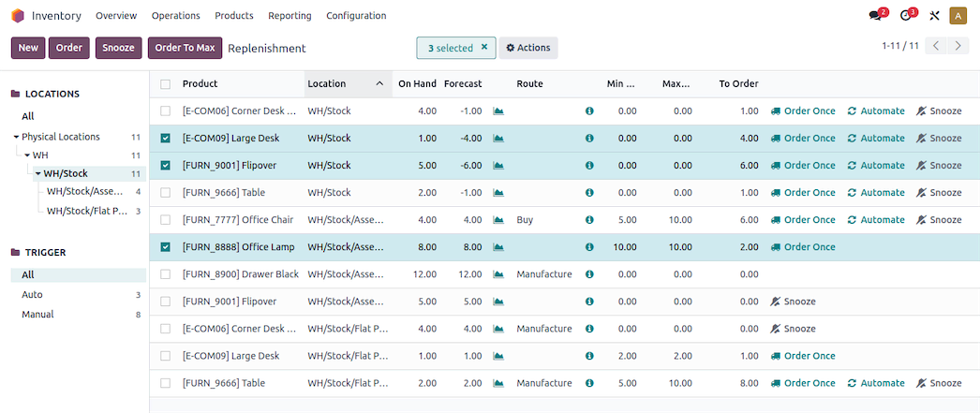Open the Reporting menu

pyautogui.click(x=290, y=16)
